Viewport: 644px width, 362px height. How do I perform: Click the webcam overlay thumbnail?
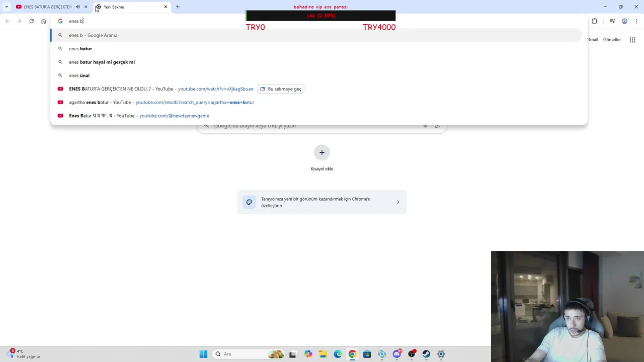[x=568, y=307]
